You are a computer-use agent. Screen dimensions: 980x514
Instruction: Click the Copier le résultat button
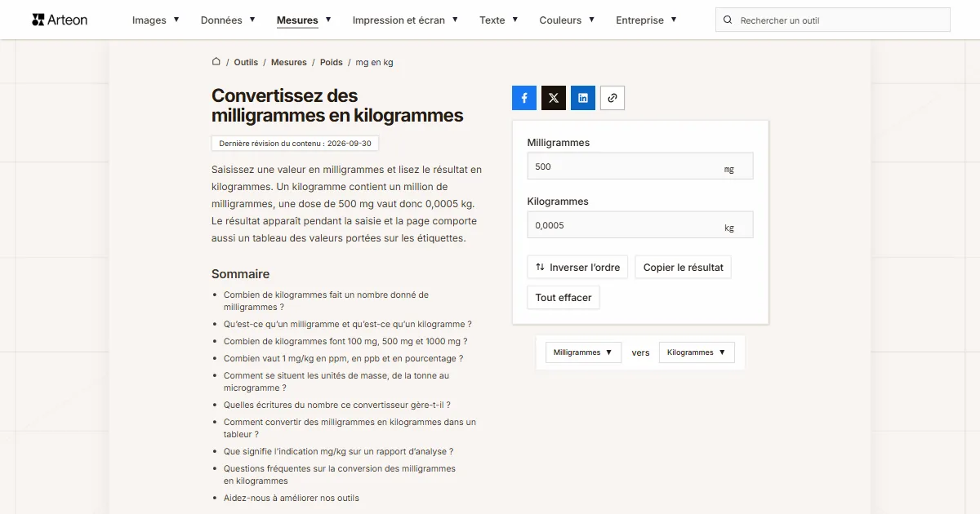click(x=683, y=268)
